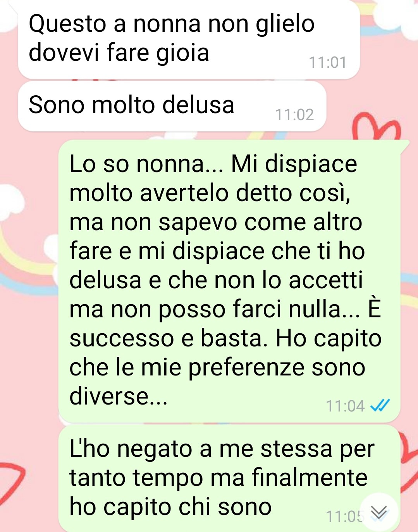Click the word "successo" in the long message
Viewport: 418px width, 532px height.
coord(122,339)
